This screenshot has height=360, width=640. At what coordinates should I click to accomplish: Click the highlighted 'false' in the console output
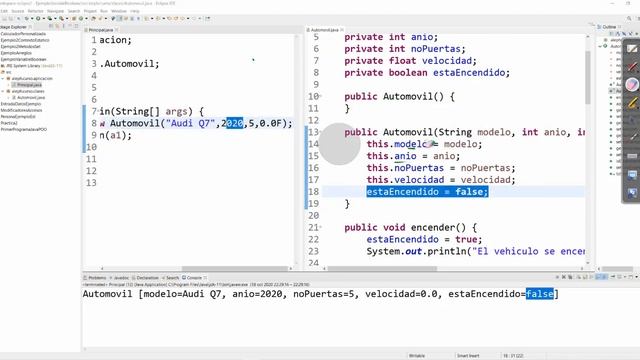pyautogui.click(x=540, y=294)
